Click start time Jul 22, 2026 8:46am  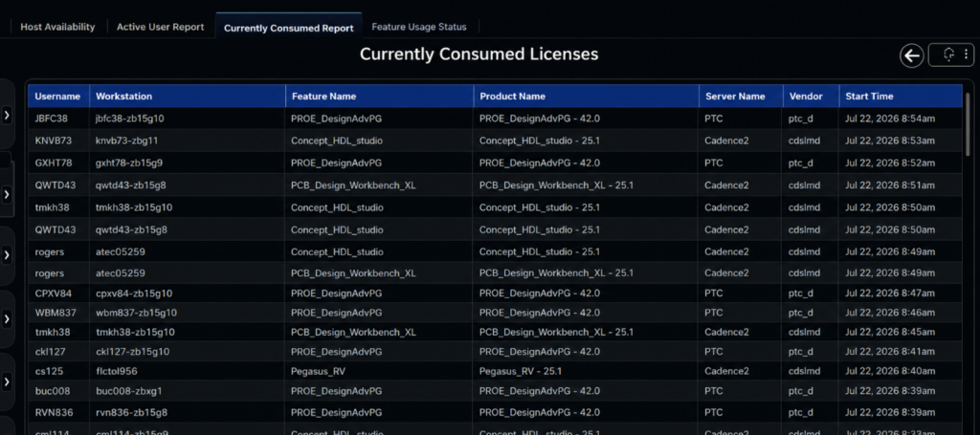(x=890, y=313)
